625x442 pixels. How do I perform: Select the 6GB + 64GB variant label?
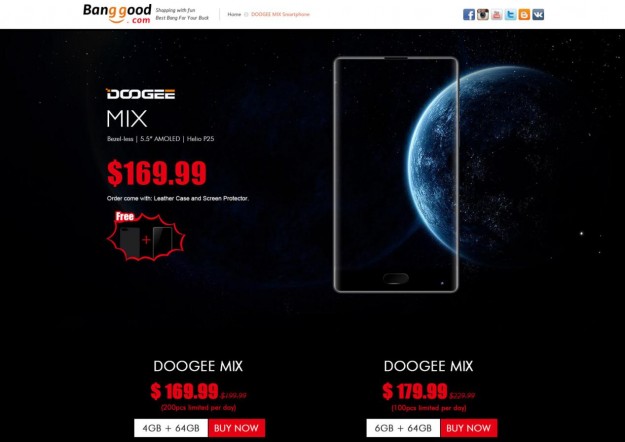coord(403,428)
